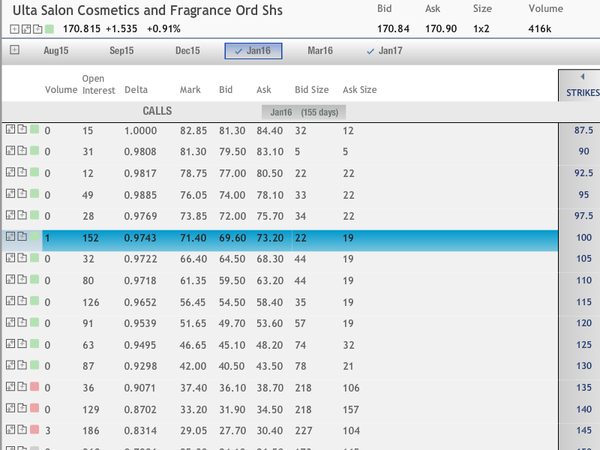600x450 pixels.
Task: Click the CALLS section heading
Action: point(157,111)
